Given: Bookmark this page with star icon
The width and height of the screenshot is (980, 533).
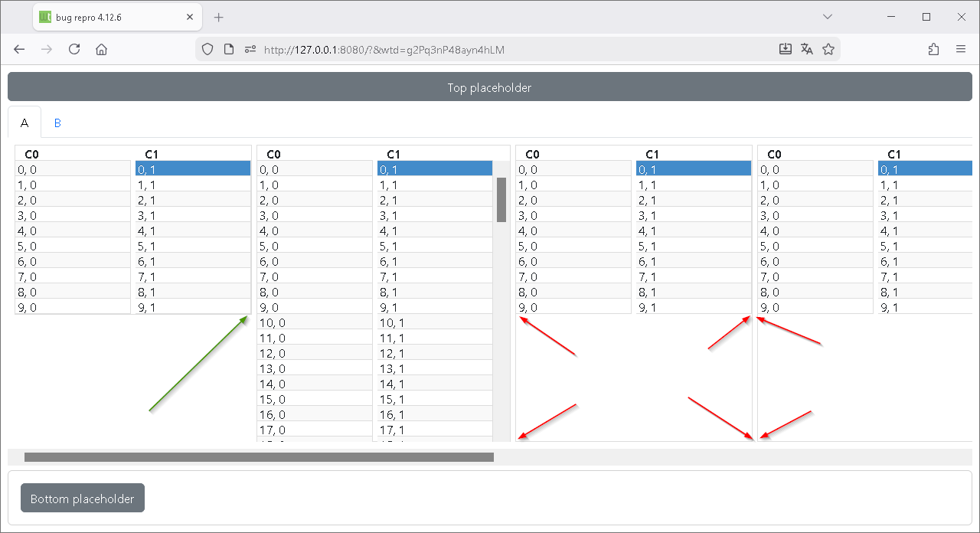Looking at the screenshot, I should coord(828,49).
